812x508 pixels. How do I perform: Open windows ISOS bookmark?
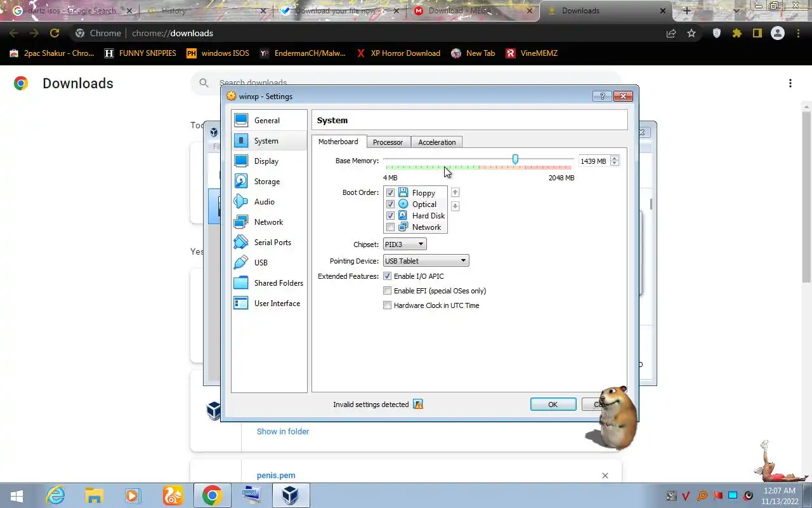pyautogui.click(x=218, y=53)
